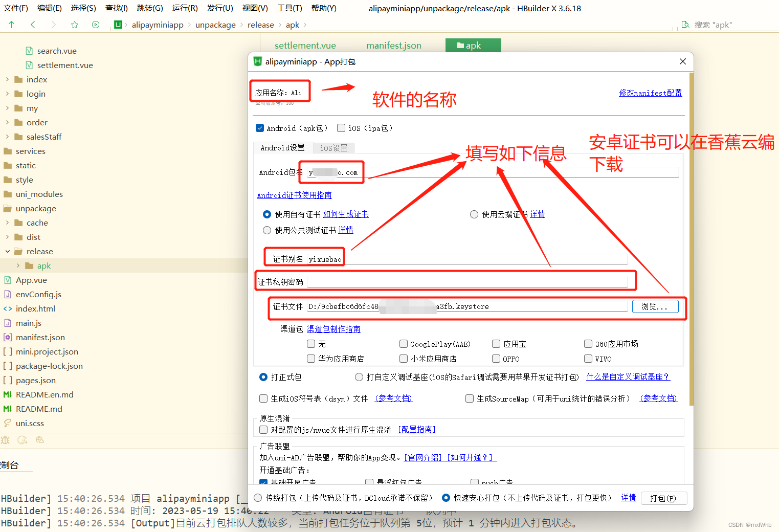Enable the iOS (ipa包) checkbox
The image size is (779, 532).
(x=341, y=128)
